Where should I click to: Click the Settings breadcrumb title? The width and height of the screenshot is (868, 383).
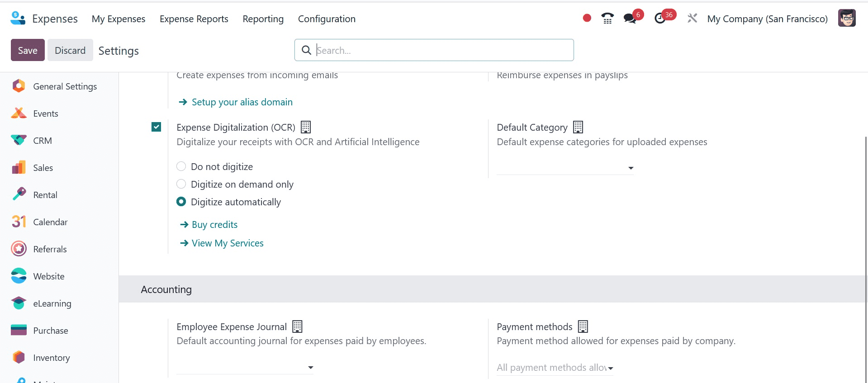(x=119, y=51)
